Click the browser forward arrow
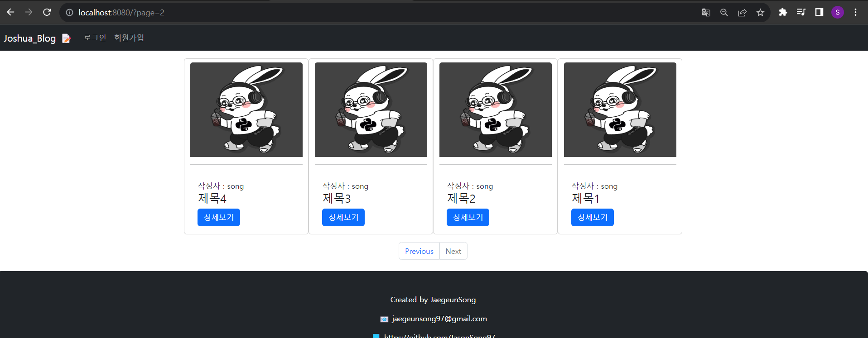 point(29,12)
